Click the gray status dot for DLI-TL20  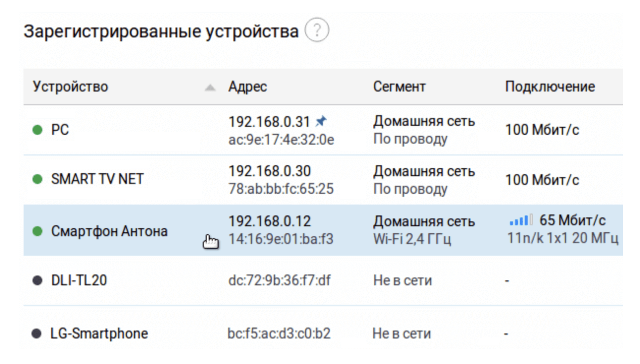click(38, 280)
